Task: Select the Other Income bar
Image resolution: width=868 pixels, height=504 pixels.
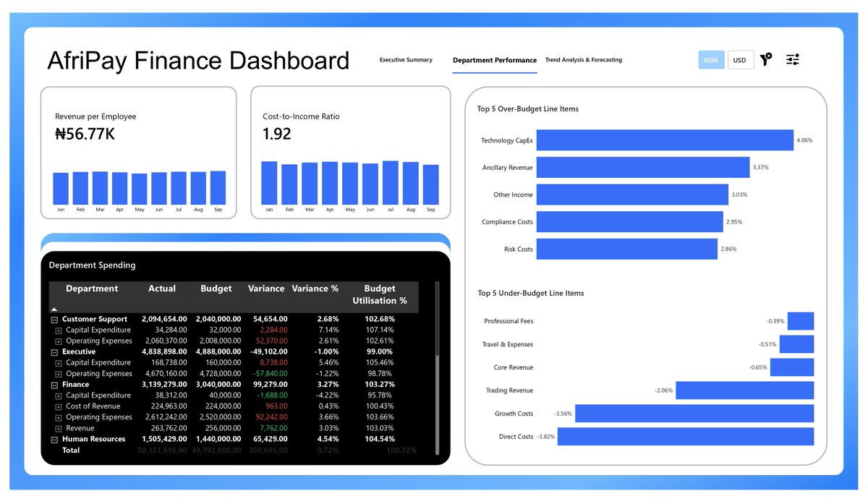Action: (632, 195)
